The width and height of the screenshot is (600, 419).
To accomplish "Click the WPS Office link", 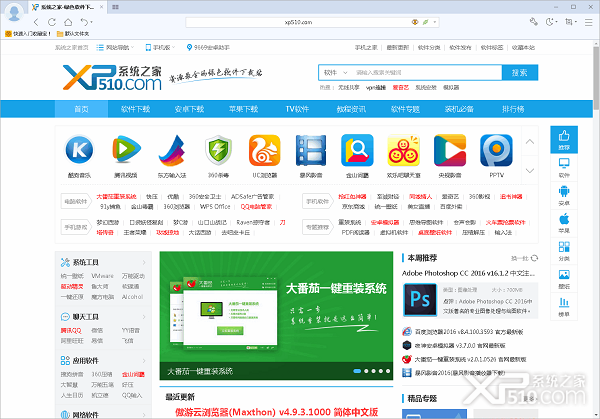I will pos(215,207).
